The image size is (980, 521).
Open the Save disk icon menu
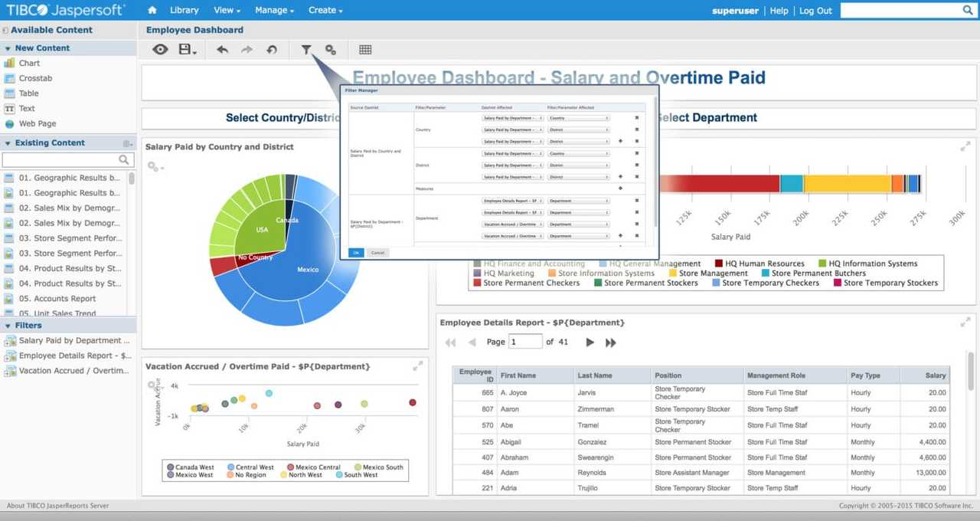187,50
